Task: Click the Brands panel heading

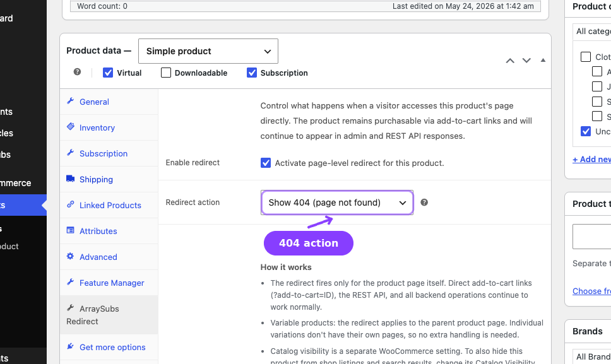Action: pyautogui.click(x=587, y=331)
